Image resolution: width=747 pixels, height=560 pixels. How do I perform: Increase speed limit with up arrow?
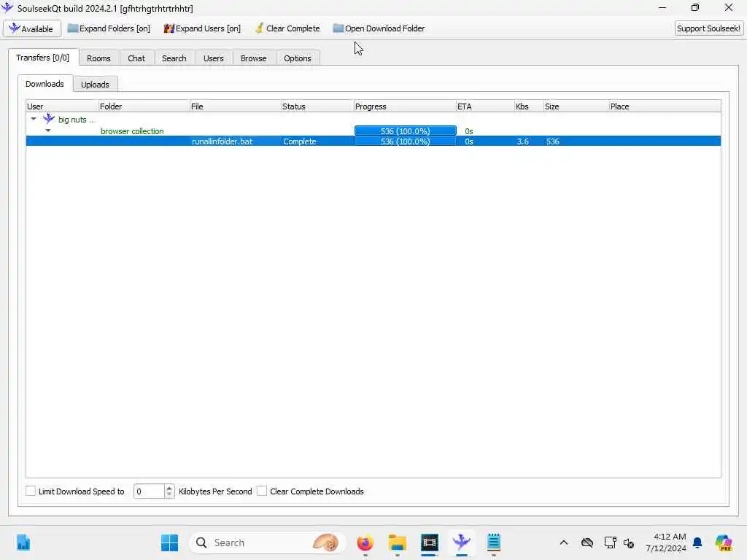(x=169, y=488)
